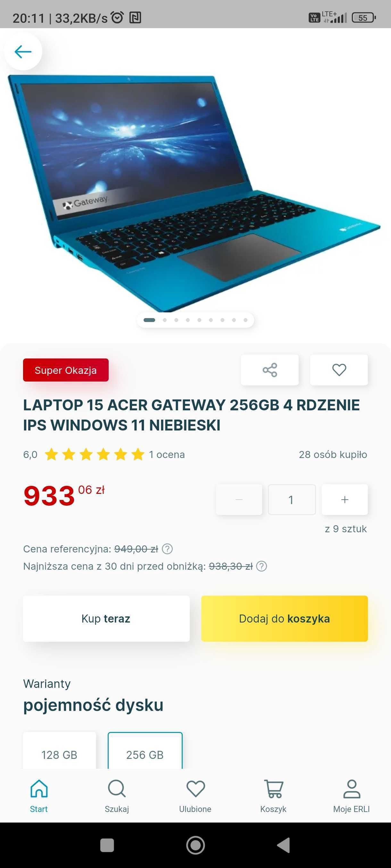Open the Start tab

click(x=39, y=796)
